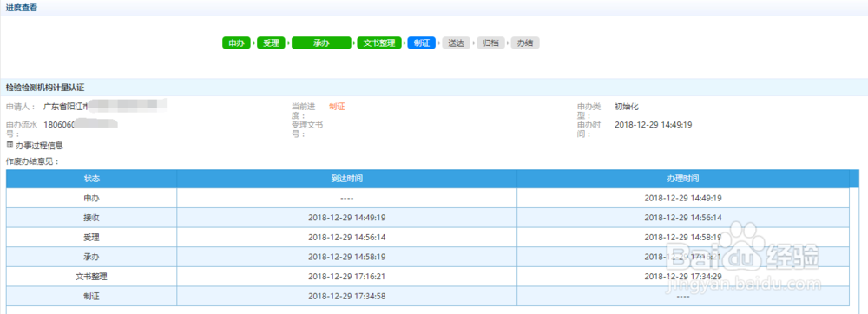The image size is (868, 314).
Task: Click the 承办 status cell in table
Action: coord(92,257)
